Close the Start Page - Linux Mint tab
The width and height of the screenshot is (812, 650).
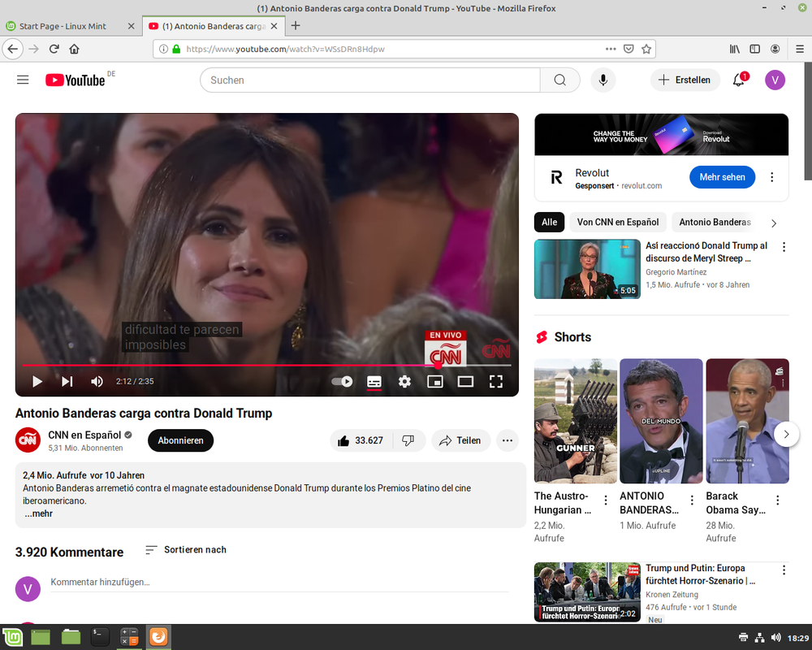pos(131,26)
